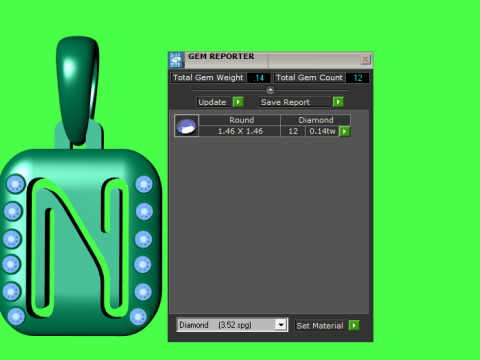Click the Round shape cell
480x360 pixels.
coord(240,120)
